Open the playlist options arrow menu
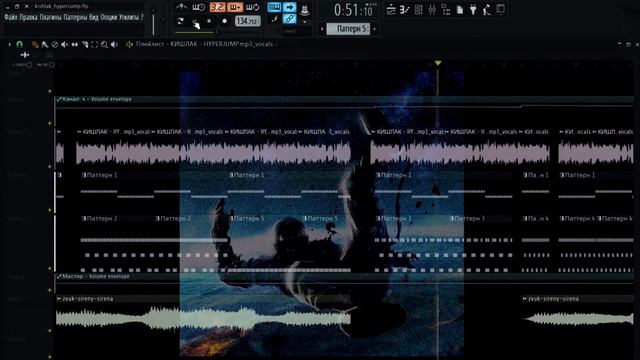Viewport: 640px width, 360px height. point(9,44)
